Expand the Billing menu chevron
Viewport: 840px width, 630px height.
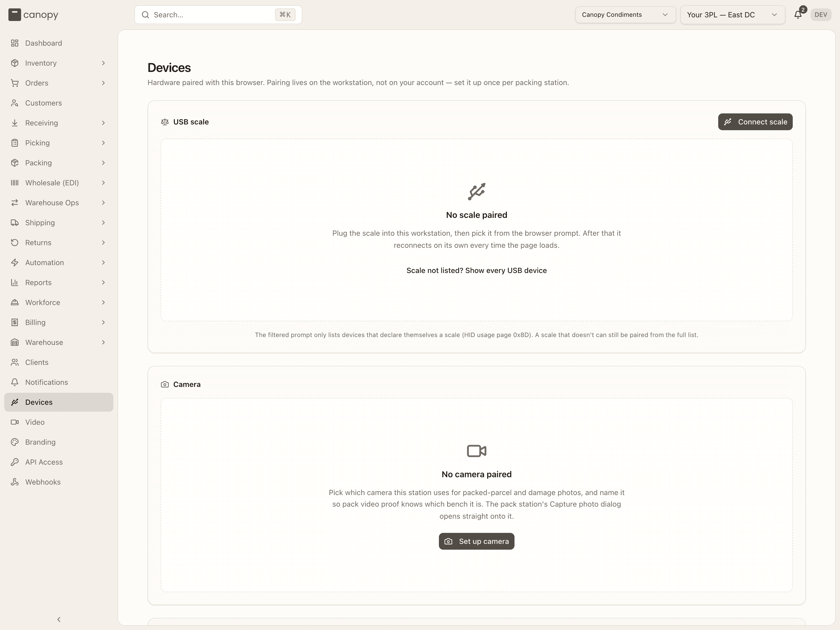coord(103,322)
